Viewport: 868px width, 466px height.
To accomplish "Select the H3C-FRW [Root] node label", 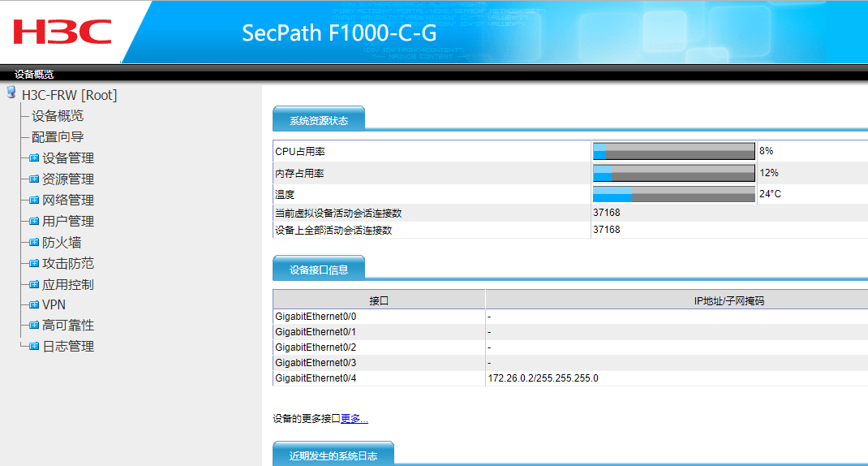I will pyautogui.click(x=70, y=95).
